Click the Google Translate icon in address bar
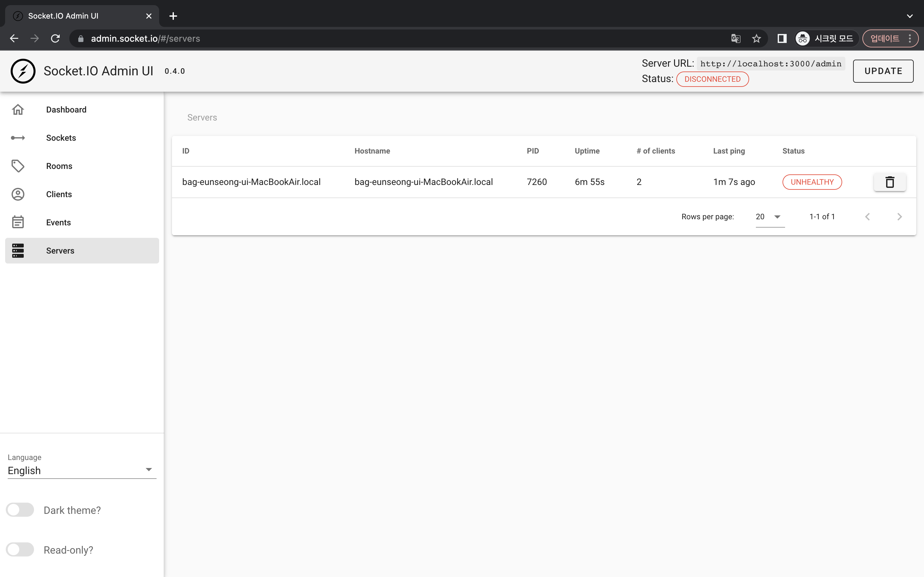The width and height of the screenshot is (924, 577). 736,38
